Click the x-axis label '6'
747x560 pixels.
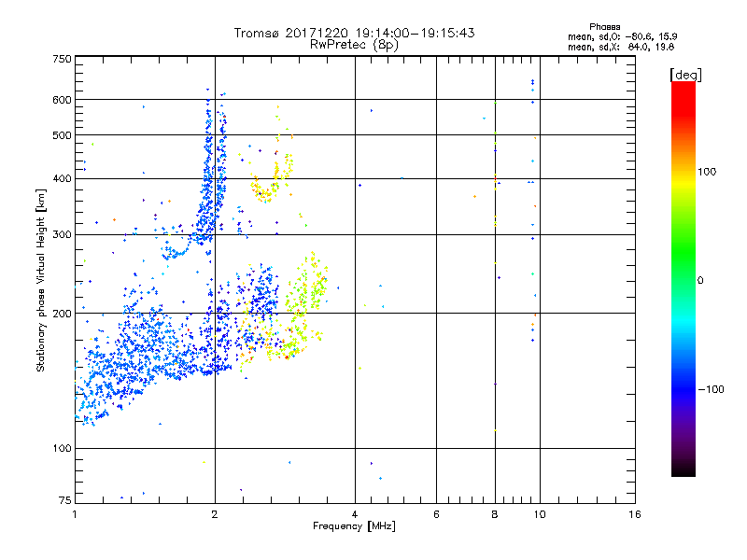click(x=436, y=514)
